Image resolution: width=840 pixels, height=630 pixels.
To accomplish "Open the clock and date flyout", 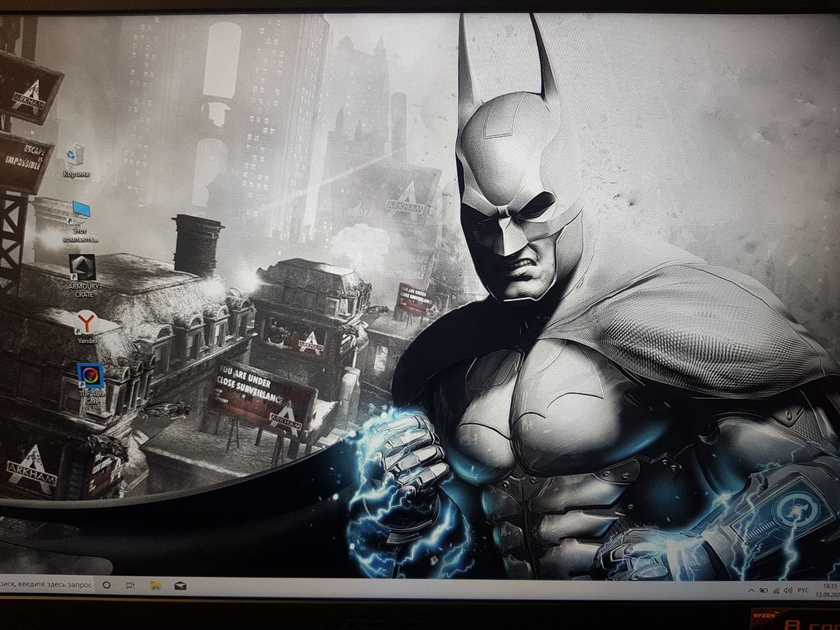I will tap(827, 591).
